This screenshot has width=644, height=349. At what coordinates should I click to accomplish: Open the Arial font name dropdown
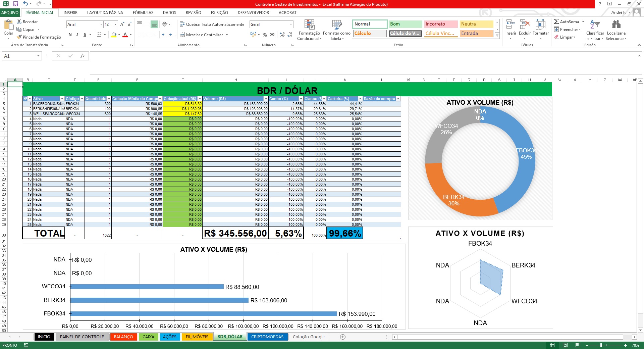pyautogui.click(x=101, y=24)
